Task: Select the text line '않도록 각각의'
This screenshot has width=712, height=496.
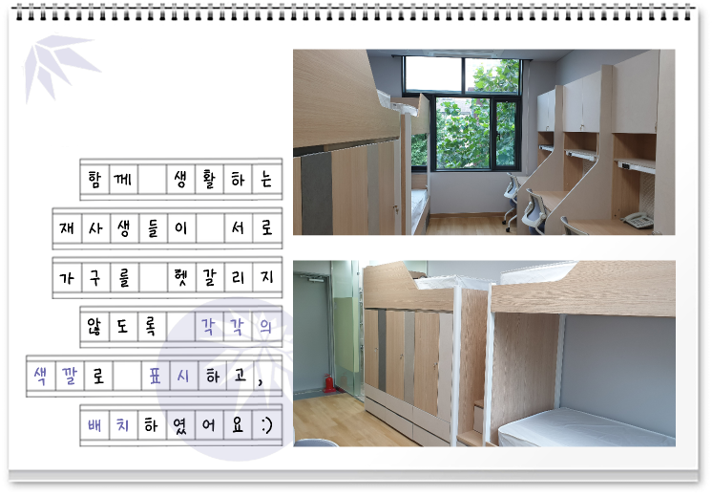Action: click(x=181, y=327)
